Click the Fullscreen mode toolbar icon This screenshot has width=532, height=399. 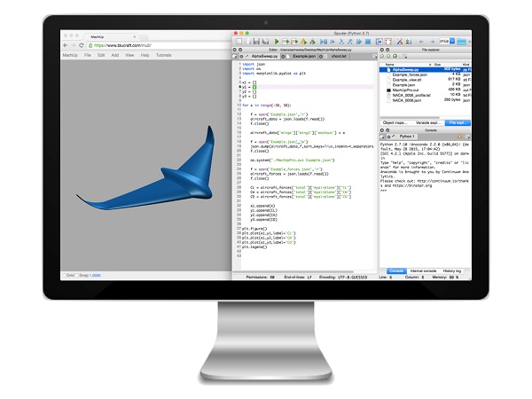[x=388, y=42]
